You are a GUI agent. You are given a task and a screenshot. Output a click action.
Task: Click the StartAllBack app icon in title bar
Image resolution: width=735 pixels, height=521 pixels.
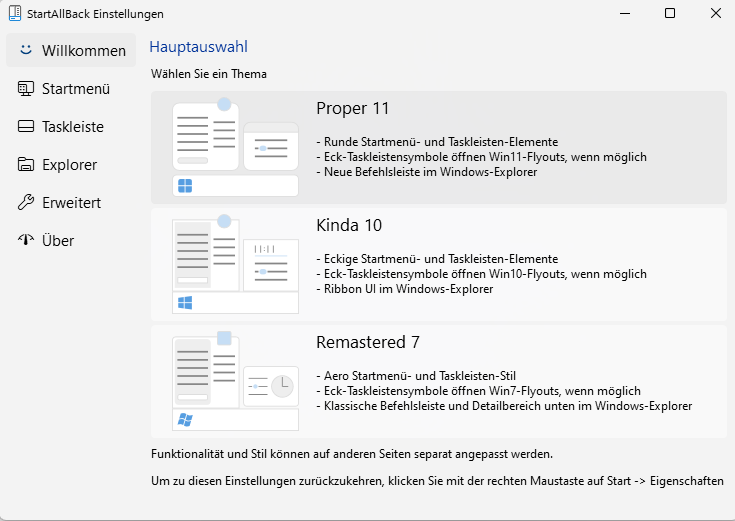tap(15, 14)
